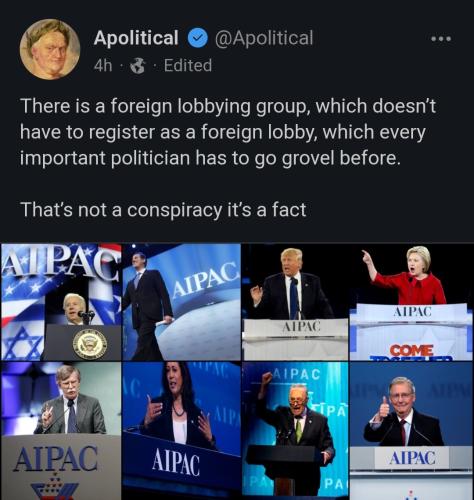Open photo of man with raised fist

click(x=295, y=431)
